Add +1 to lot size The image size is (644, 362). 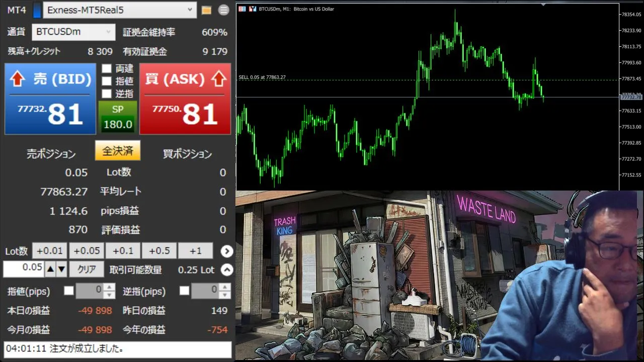[196, 251]
